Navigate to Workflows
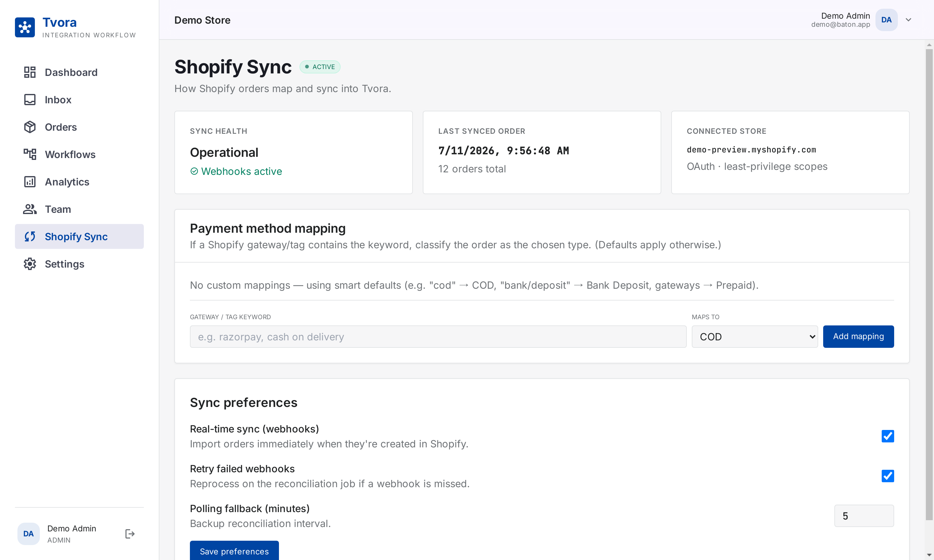 (x=79, y=154)
